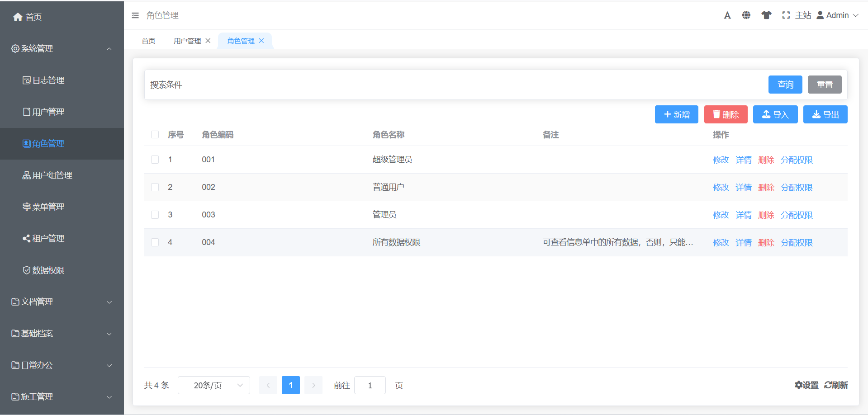Screen dimensions: 868x415
Task: Click the 用户管理 document icon
Action: [27, 112]
